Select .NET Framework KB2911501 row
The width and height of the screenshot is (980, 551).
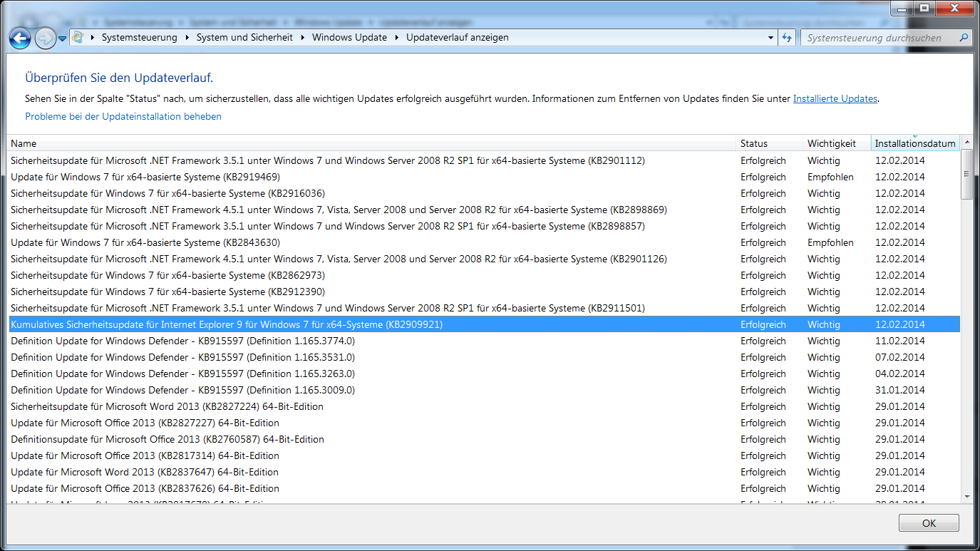484,308
